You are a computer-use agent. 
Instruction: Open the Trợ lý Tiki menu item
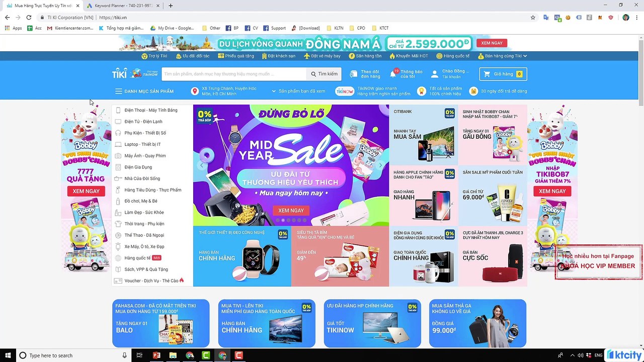154,56
